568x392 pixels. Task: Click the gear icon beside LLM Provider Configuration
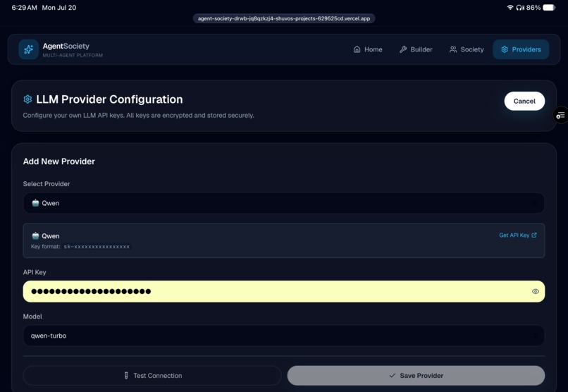(27, 99)
